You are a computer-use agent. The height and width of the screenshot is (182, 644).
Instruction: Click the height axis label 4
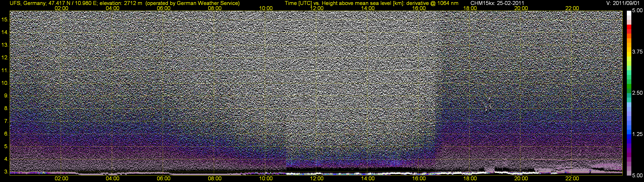tap(6, 159)
